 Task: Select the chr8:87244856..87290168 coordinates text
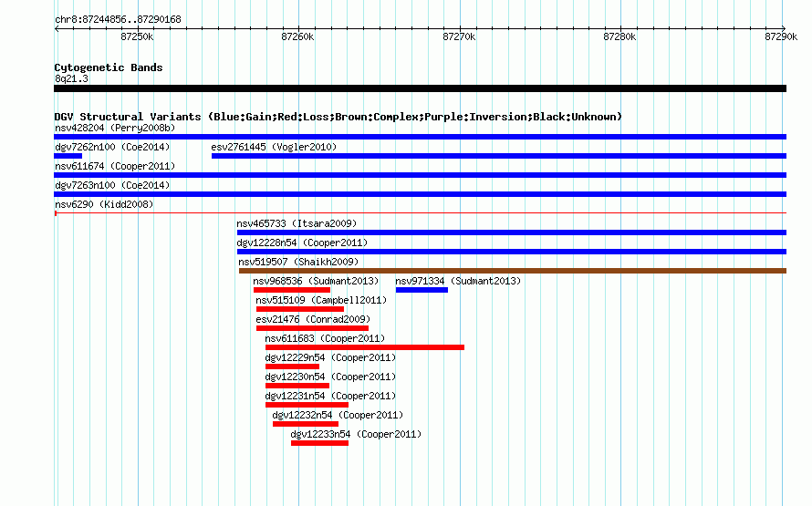(x=118, y=19)
